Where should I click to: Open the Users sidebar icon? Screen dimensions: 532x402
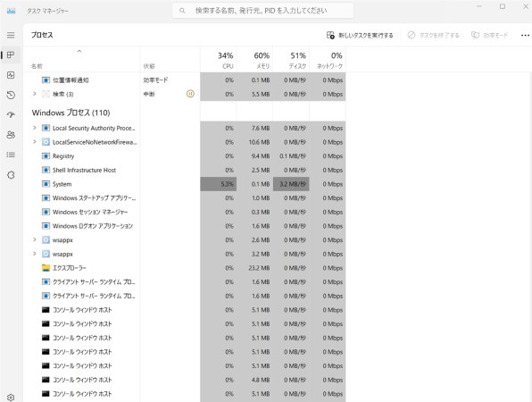11,135
